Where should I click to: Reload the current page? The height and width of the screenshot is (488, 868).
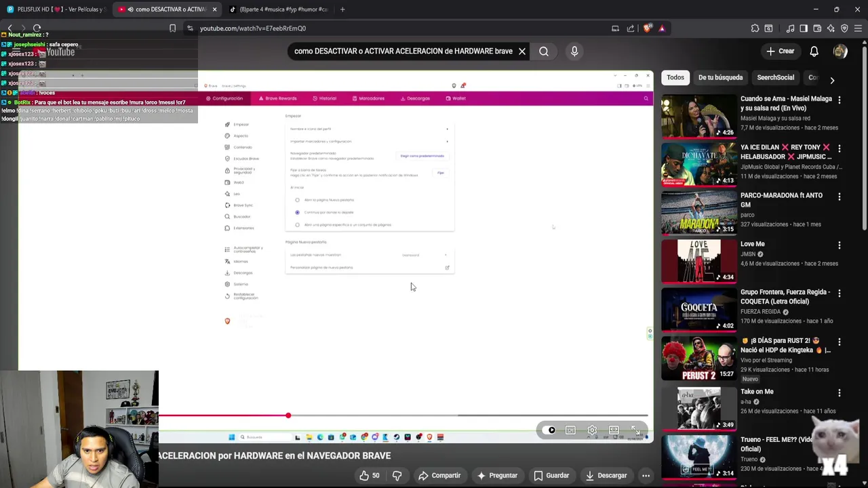(37, 28)
